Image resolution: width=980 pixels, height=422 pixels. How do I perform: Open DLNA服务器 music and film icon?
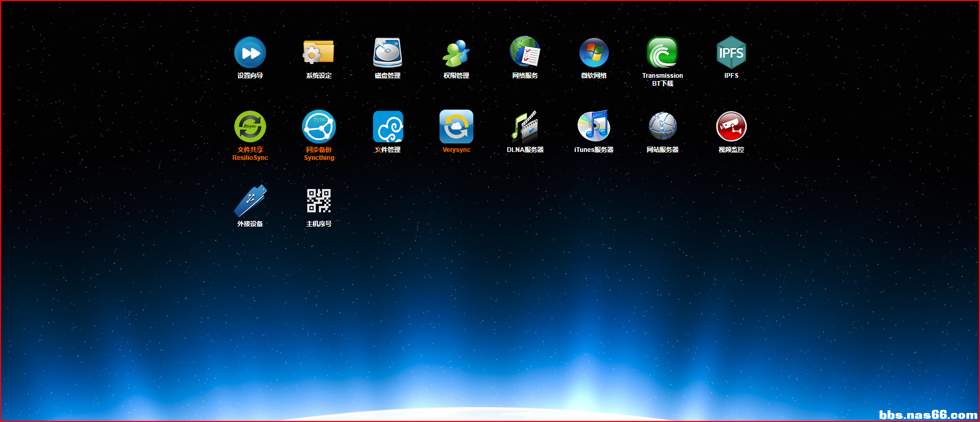(525, 127)
